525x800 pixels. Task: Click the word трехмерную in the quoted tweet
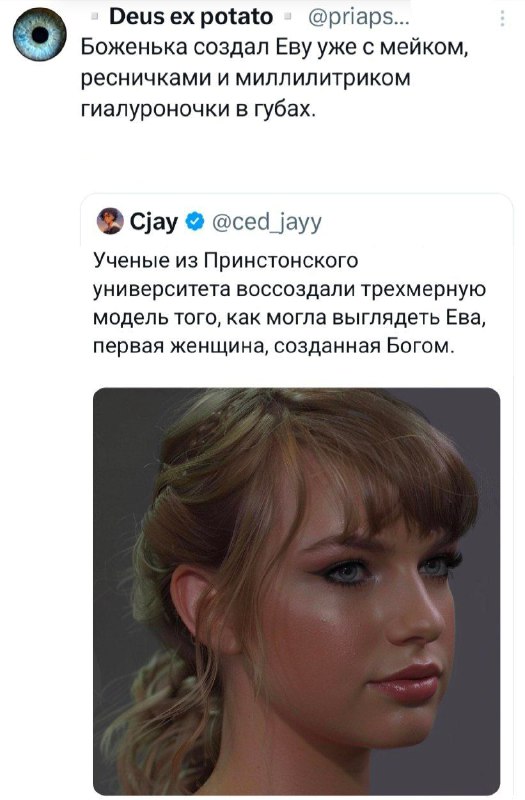[423, 290]
